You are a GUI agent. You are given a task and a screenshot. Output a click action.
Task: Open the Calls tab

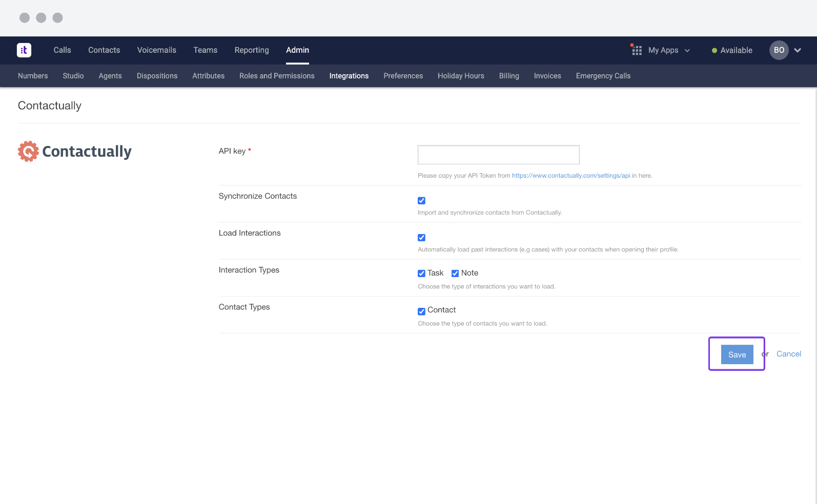[x=63, y=50]
